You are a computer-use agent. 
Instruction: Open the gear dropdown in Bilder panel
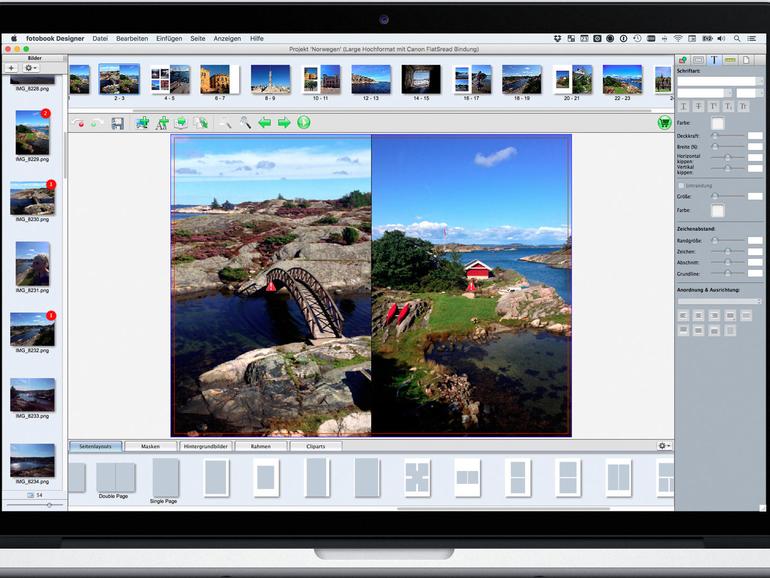coord(30,68)
